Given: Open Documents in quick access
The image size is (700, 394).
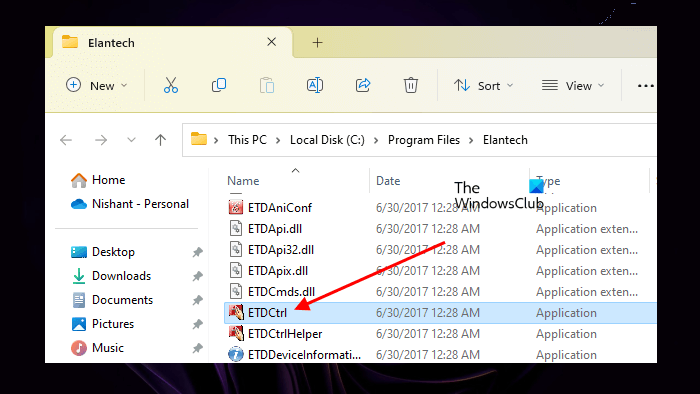Looking at the screenshot, I should click(x=112, y=300).
